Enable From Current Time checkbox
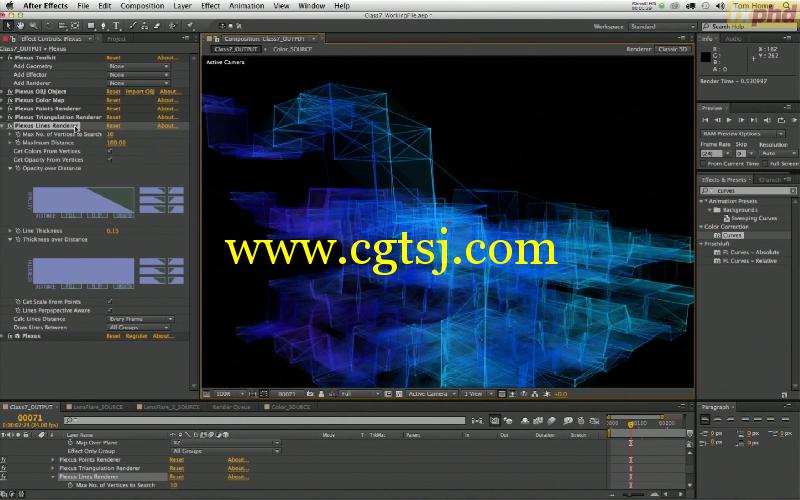800x500 pixels. (704, 164)
